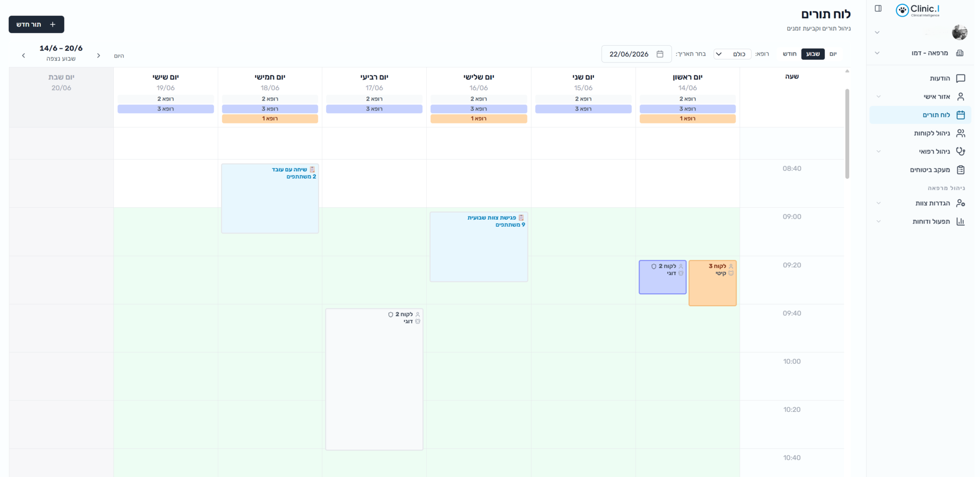Click the תור חדש new appointment button

pos(36,24)
